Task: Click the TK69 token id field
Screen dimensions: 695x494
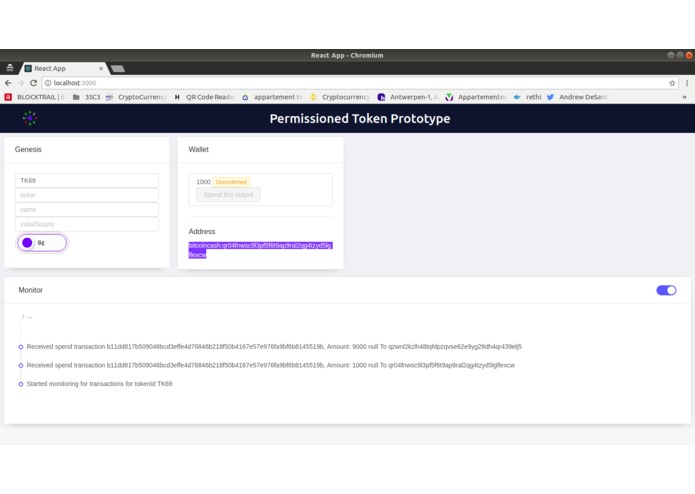Action: pos(87,180)
